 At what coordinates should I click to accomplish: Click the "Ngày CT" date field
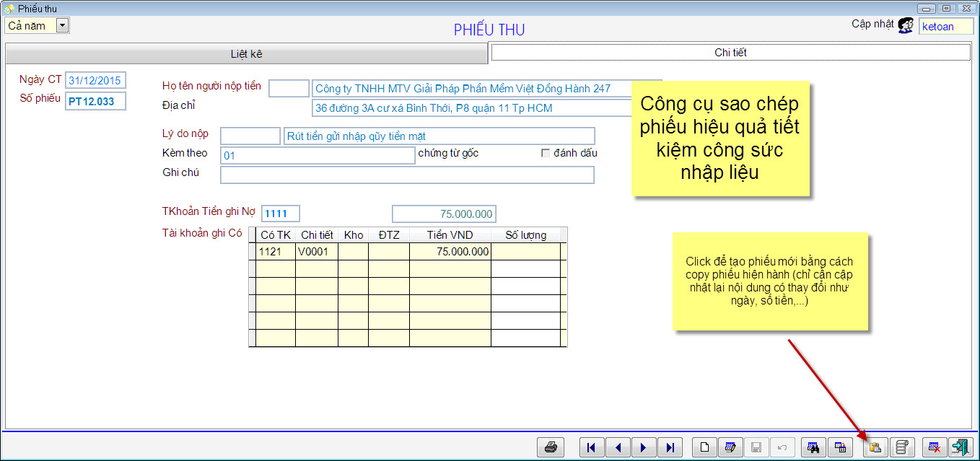pyautogui.click(x=95, y=81)
